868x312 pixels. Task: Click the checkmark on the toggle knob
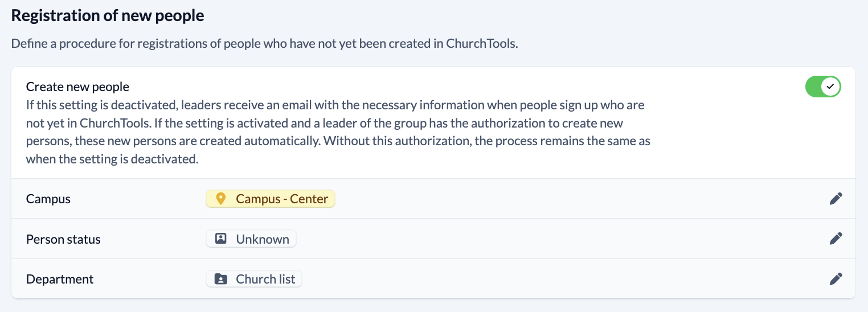830,87
